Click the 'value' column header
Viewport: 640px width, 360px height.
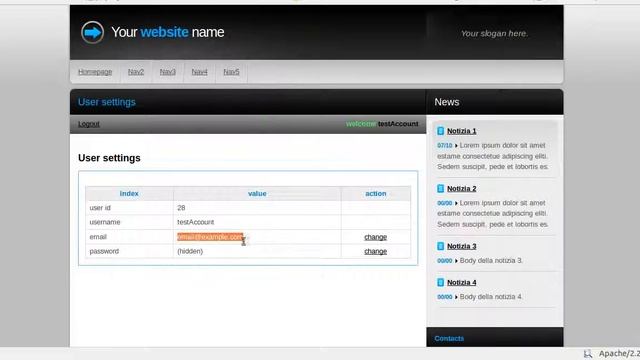[257, 193]
